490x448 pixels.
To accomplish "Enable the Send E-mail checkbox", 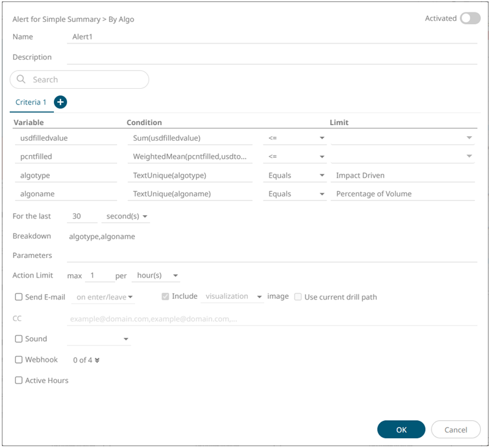I will (19, 297).
